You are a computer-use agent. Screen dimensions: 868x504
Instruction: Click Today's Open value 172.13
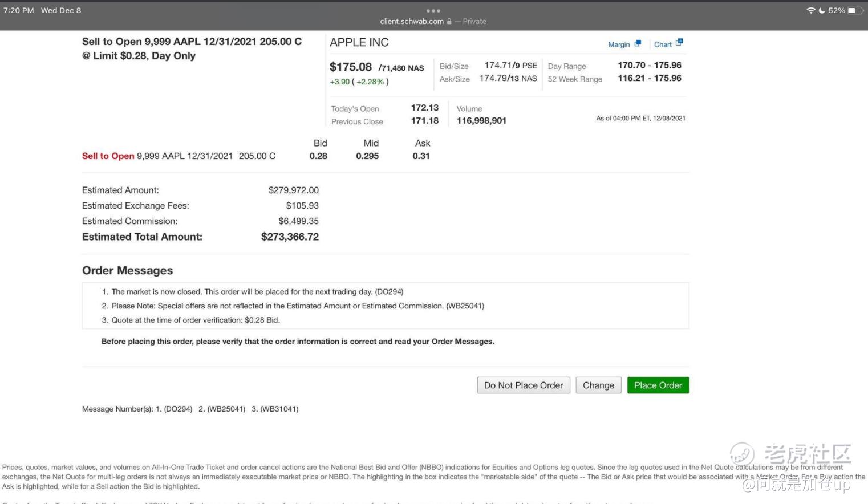click(425, 108)
